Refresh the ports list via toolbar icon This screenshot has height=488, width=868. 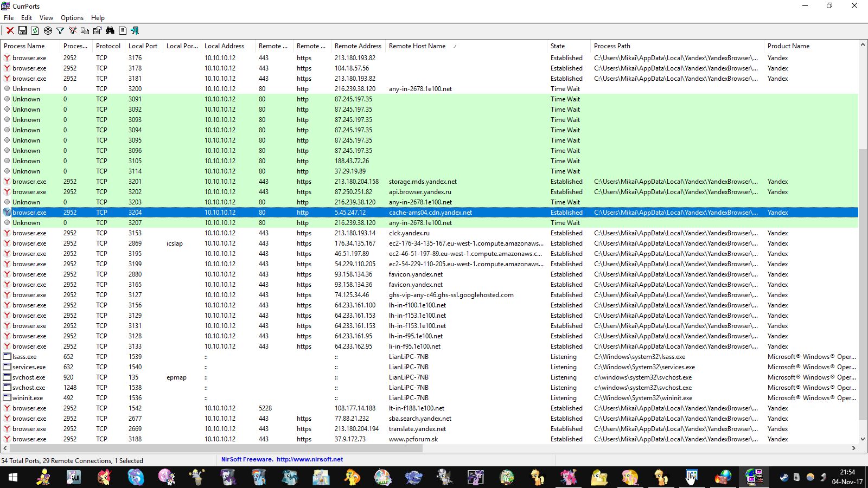tap(35, 30)
